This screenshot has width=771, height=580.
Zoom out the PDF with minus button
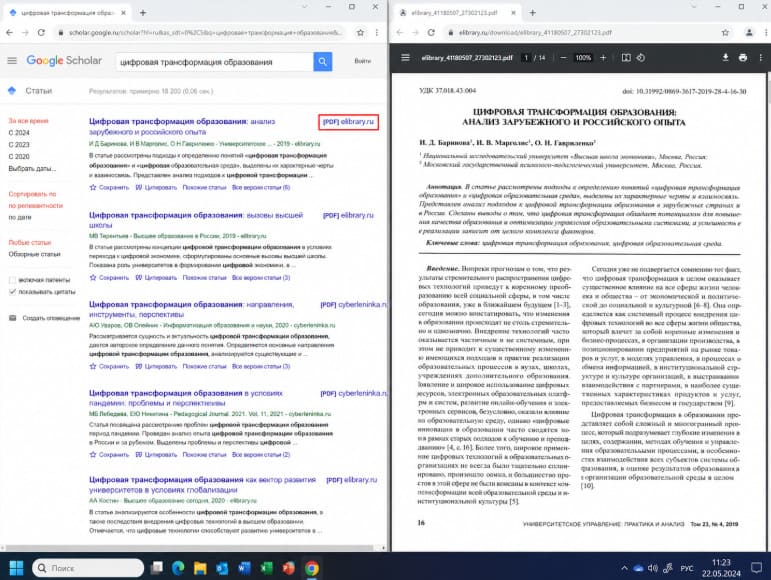563,58
